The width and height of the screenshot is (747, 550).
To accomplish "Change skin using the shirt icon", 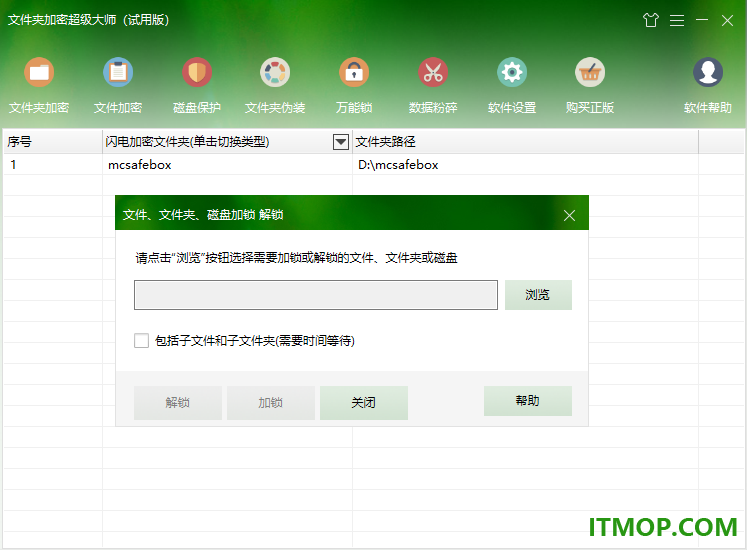I will click(651, 20).
